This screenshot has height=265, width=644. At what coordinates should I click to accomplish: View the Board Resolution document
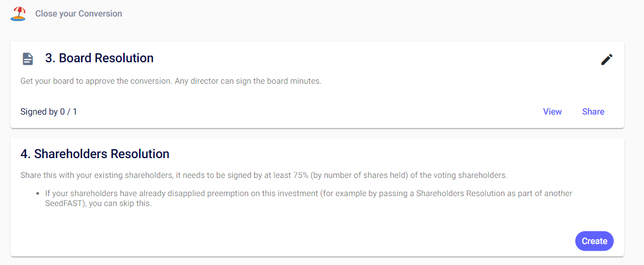pos(552,112)
